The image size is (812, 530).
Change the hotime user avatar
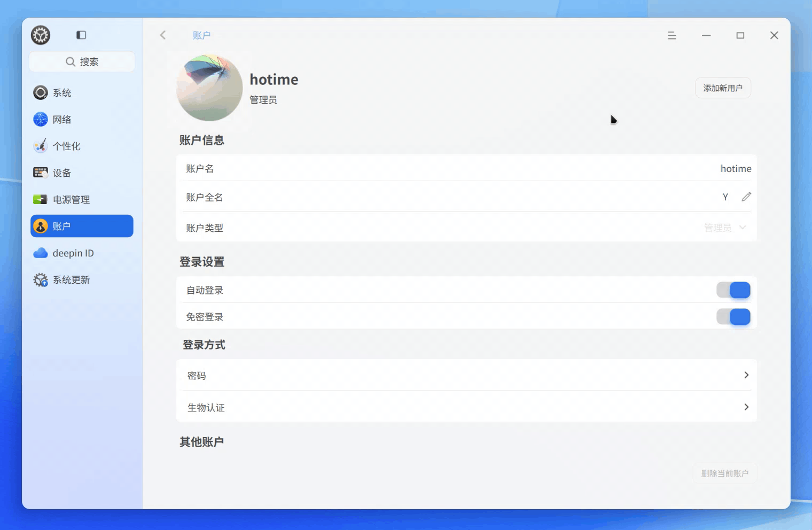[209, 88]
